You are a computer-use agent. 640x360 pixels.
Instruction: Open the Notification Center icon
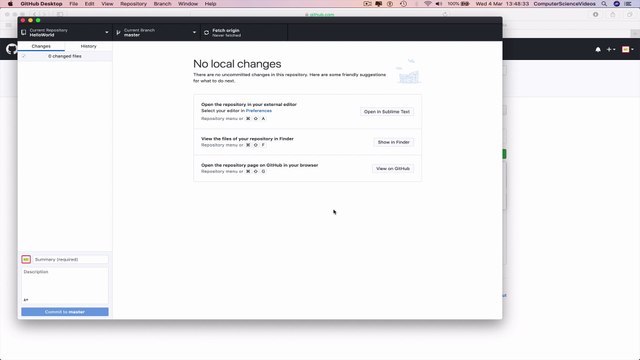click(629, 4)
